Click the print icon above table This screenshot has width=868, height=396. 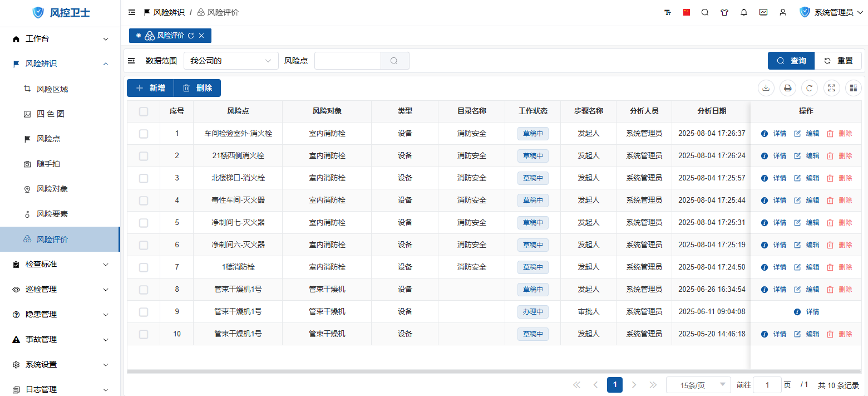787,88
